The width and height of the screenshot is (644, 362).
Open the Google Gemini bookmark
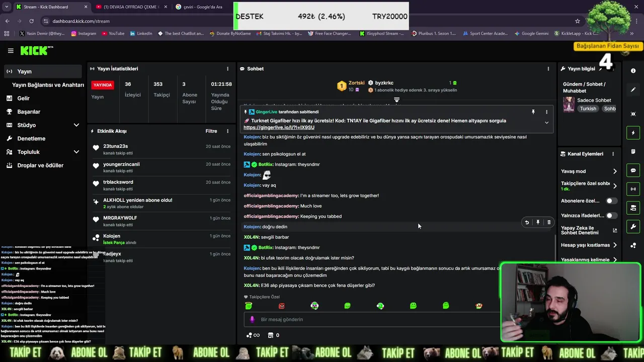click(531, 34)
